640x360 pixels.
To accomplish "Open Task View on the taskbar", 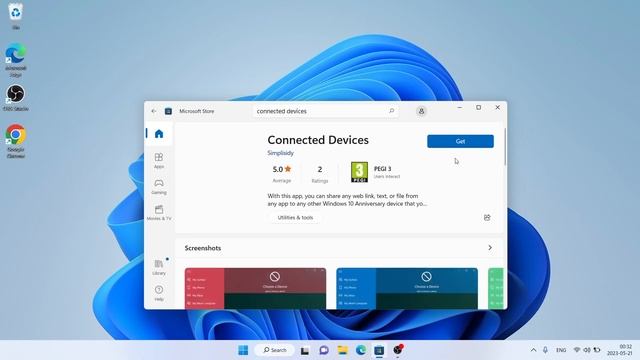I will [304, 350].
